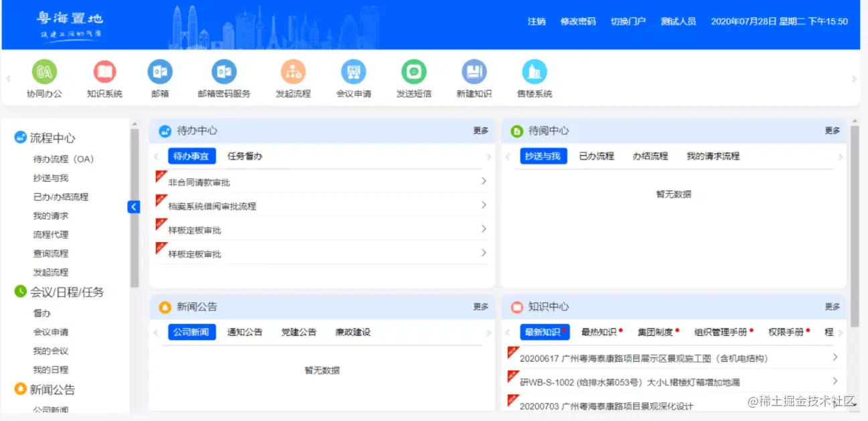This screenshot has height=421, width=868.
Task: Open chevron for 20200617 广州粤海泰康路 row
Action: pyautogui.click(x=835, y=357)
